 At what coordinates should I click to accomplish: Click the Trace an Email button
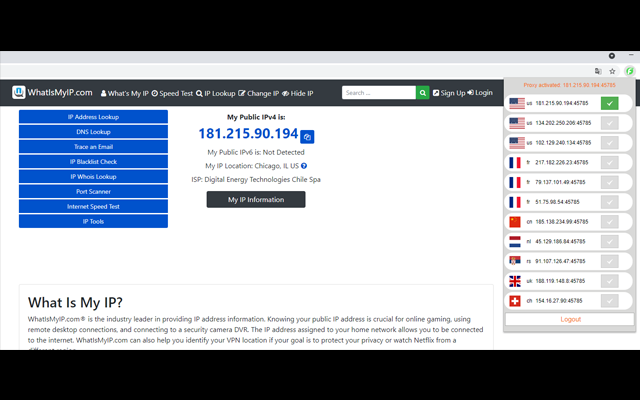coord(93,147)
